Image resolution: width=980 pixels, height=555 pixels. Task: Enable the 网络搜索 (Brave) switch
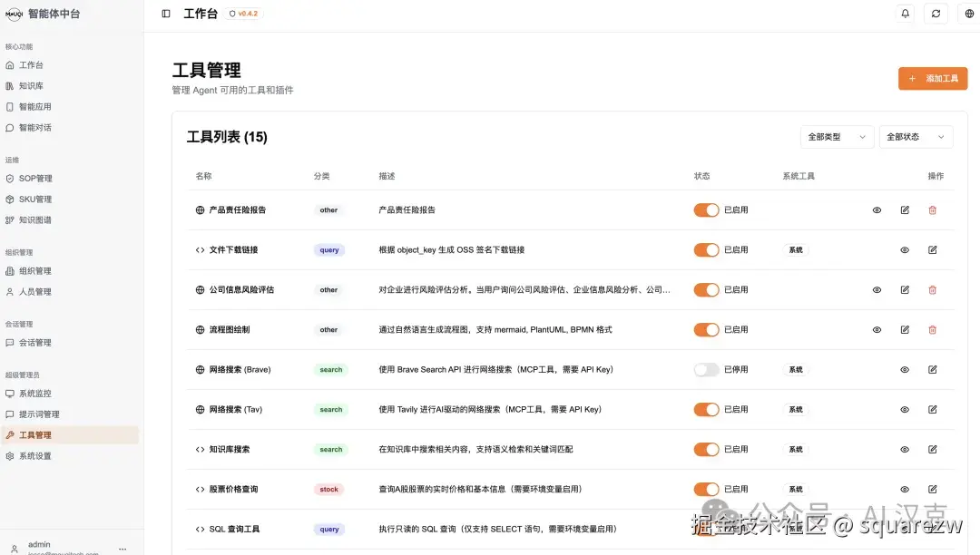pyautogui.click(x=706, y=370)
